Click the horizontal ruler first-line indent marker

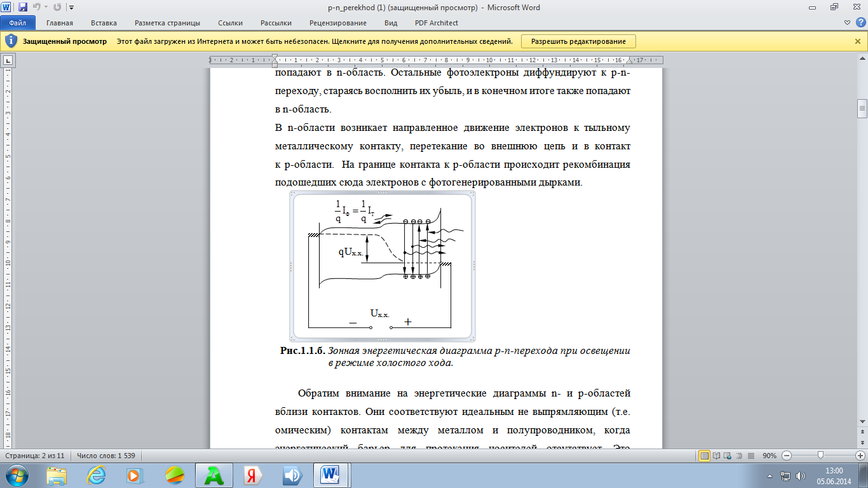[275, 58]
